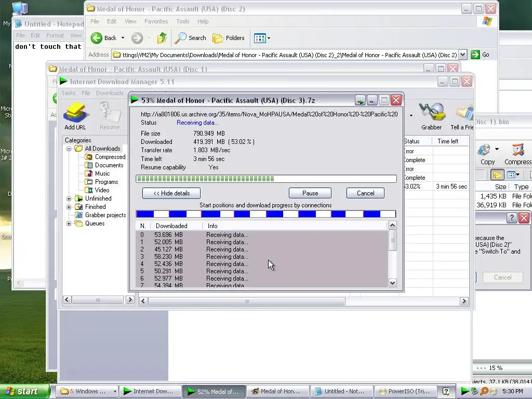
Task: Click scroll down arrow in connections list
Action: (x=393, y=283)
